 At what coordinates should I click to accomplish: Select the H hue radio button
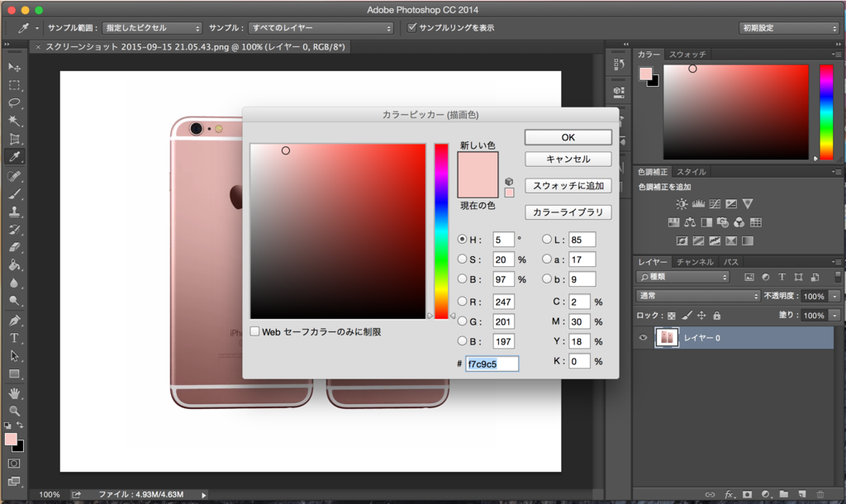pos(462,239)
